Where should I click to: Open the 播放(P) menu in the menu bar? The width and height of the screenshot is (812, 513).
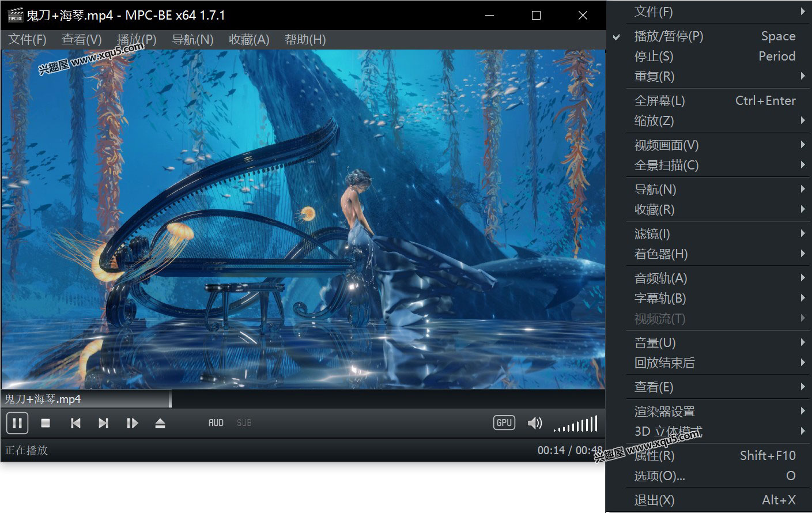coord(137,39)
